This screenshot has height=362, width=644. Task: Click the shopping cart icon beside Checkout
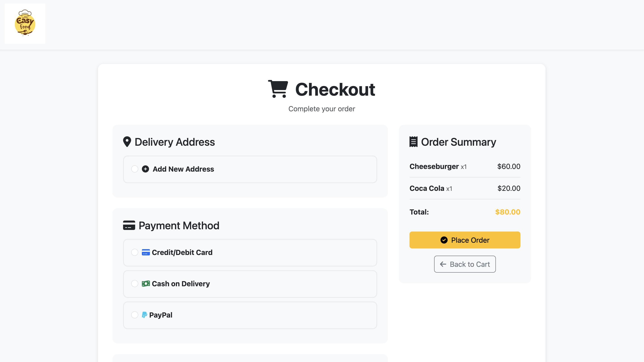pos(278,89)
